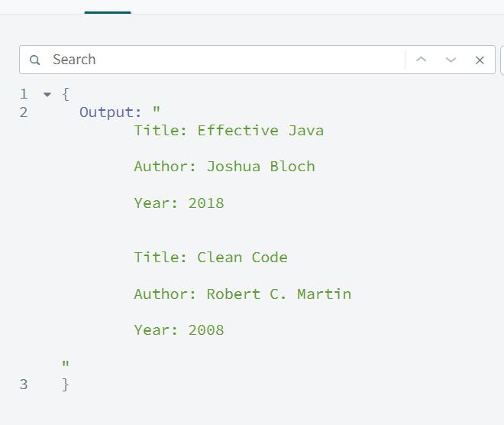Viewport: 504px width, 425px height.
Task: Click the partially visible button right of search
Action: 502,60
